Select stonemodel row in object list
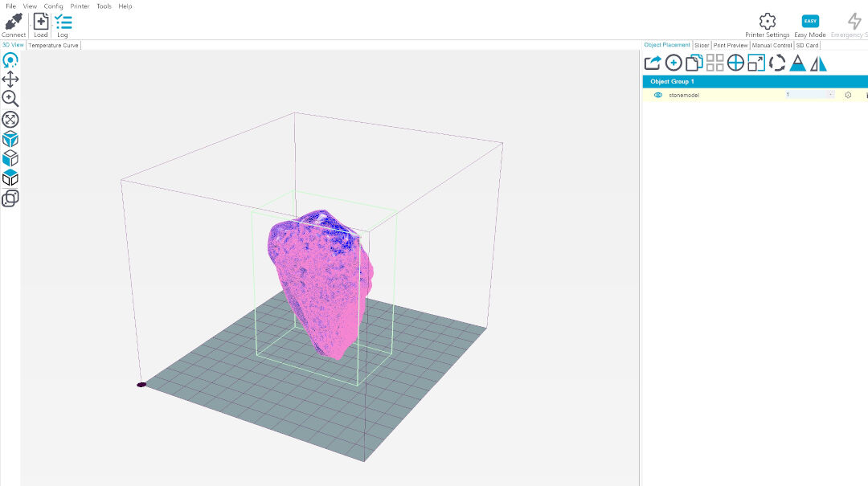868x486 pixels. [755, 96]
